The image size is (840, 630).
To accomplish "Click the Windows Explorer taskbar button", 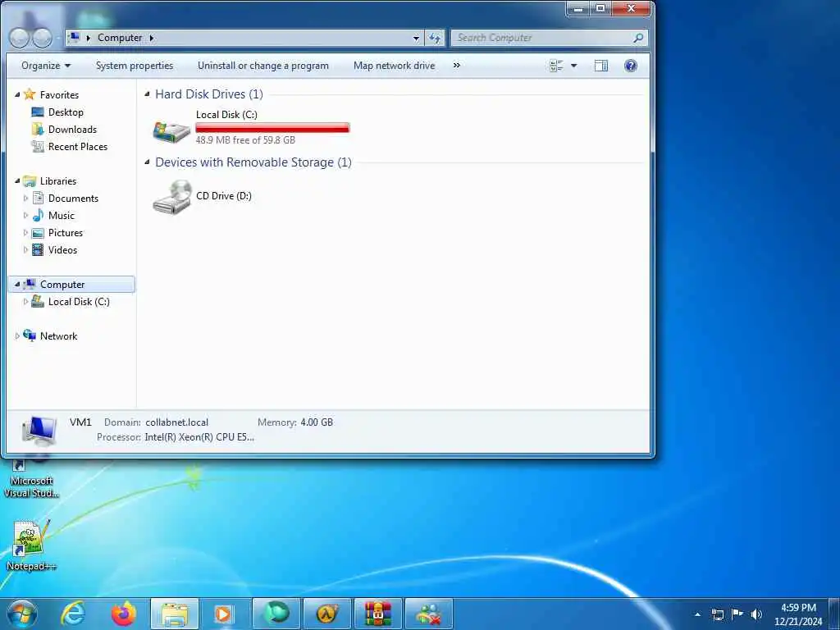I will [175, 614].
